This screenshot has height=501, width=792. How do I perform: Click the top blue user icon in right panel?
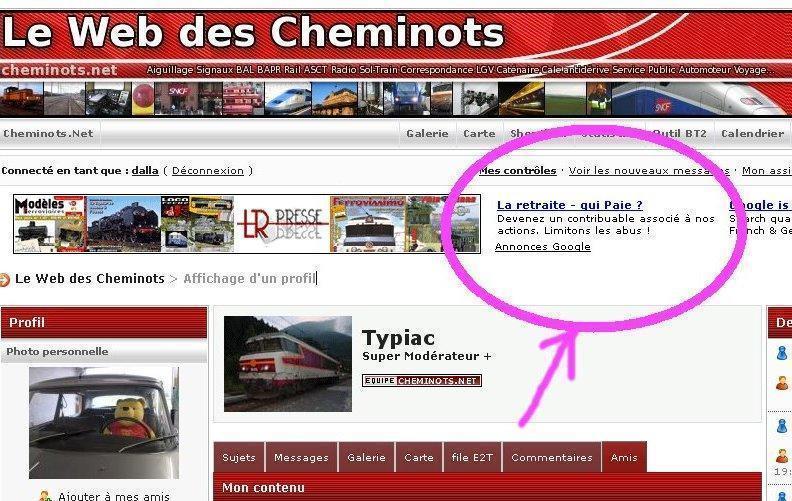click(782, 353)
